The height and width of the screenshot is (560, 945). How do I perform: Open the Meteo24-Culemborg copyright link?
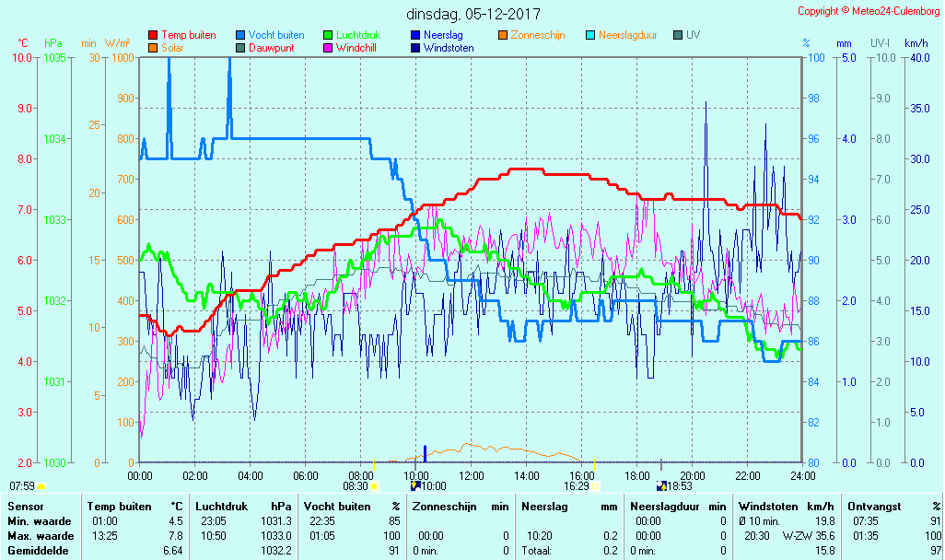pyautogui.click(x=868, y=11)
